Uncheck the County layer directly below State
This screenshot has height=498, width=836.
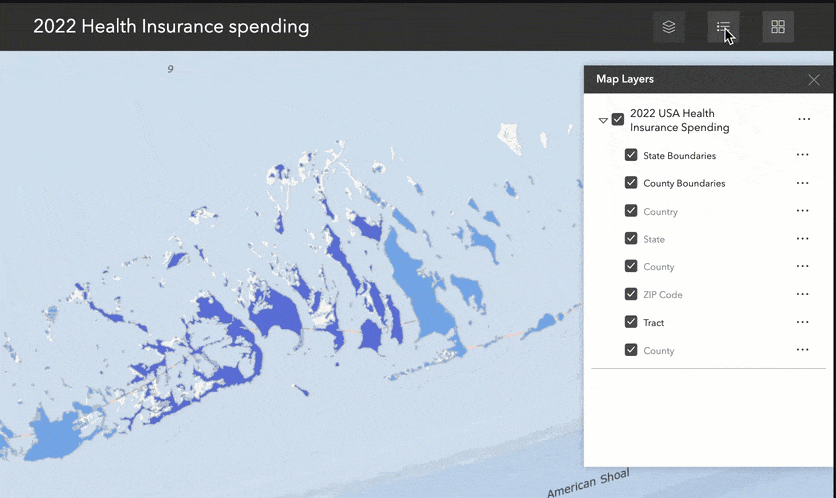(x=631, y=266)
